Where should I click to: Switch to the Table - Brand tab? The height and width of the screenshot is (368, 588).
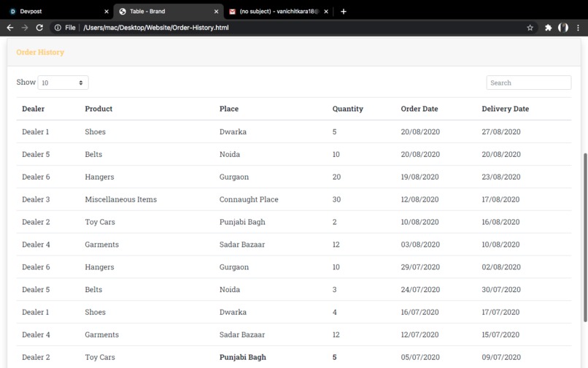168,11
